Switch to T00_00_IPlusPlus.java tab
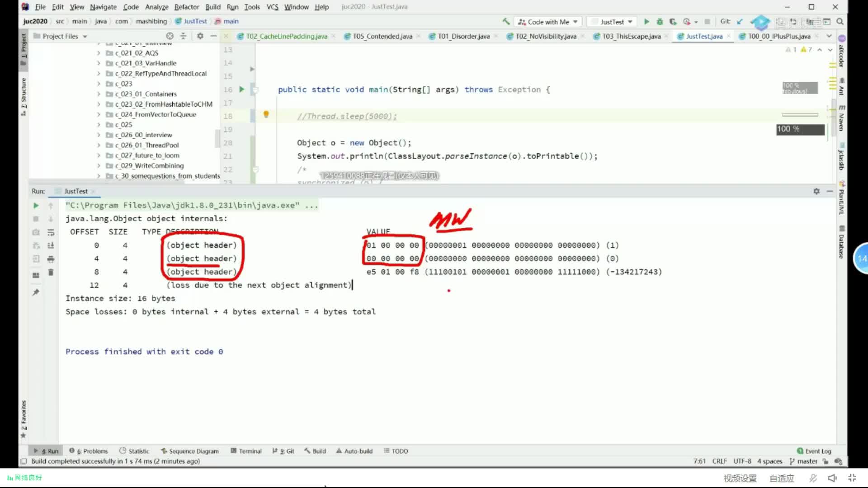 [x=779, y=36]
